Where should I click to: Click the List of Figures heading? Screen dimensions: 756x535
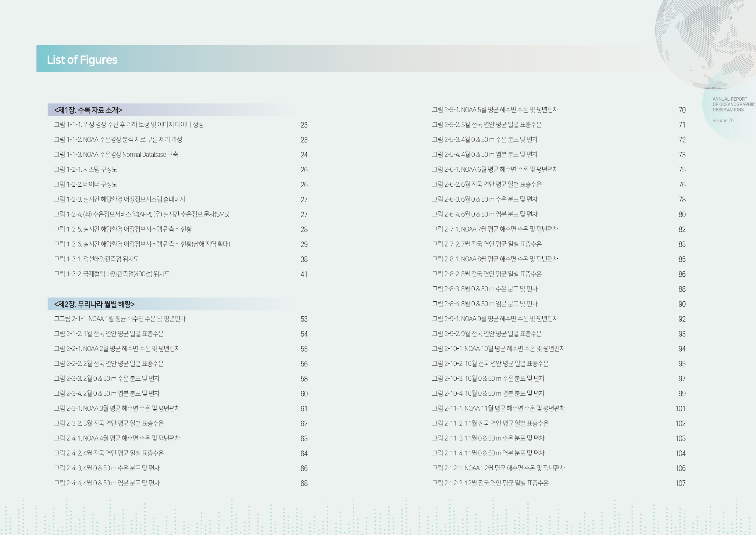pyautogui.click(x=82, y=59)
